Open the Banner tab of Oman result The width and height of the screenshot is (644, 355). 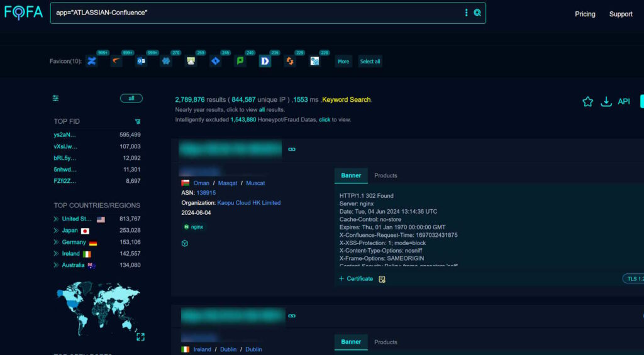coord(351,175)
